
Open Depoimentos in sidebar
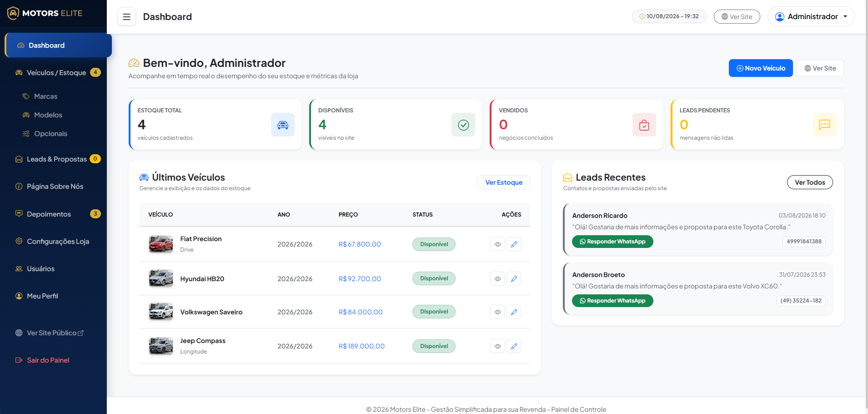pyautogui.click(x=57, y=214)
